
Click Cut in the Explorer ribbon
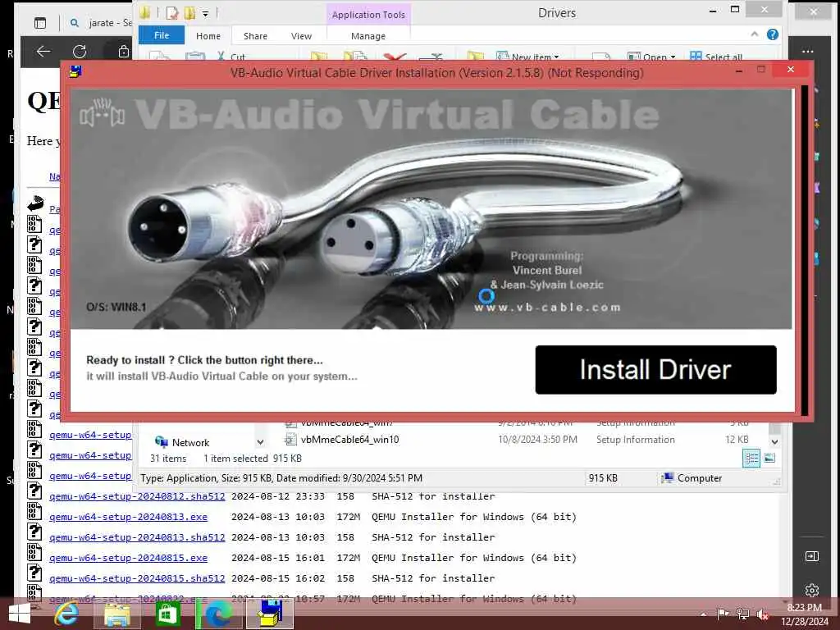click(231, 57)
